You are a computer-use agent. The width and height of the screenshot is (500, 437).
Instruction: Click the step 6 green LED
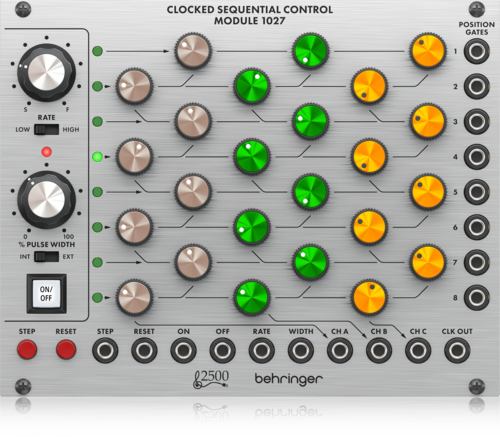pos(97,227)
